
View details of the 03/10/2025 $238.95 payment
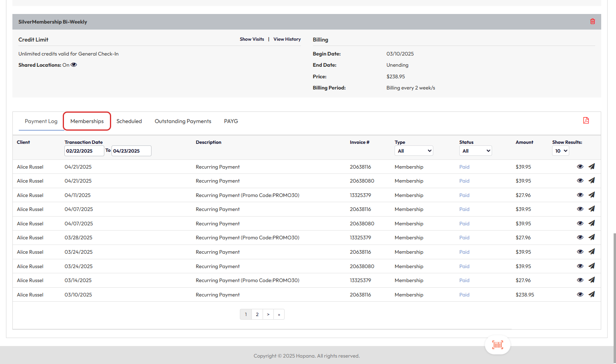click(580, 294)
